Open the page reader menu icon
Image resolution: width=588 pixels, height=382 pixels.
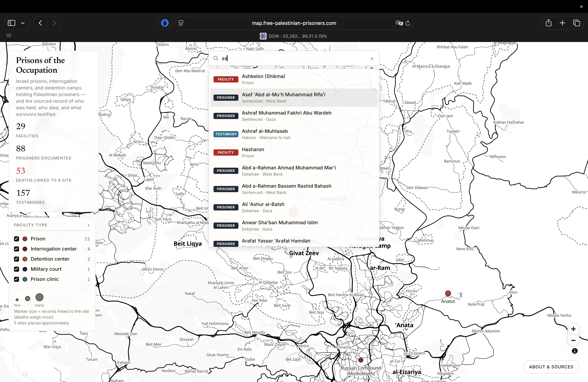[x=181, y=23]
